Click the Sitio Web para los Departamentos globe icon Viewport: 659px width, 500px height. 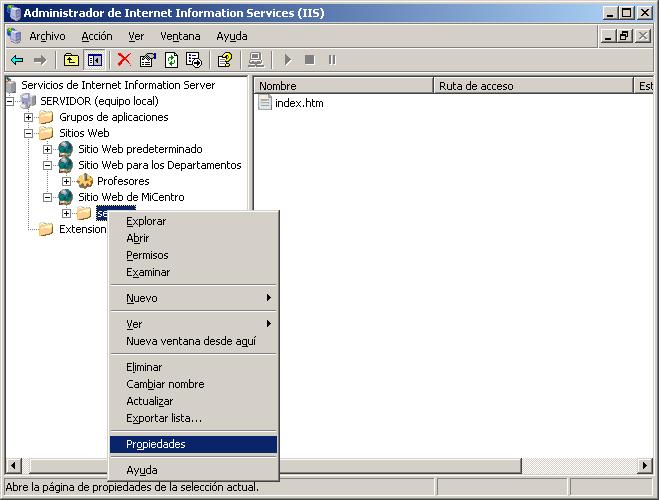coord(66,165)
